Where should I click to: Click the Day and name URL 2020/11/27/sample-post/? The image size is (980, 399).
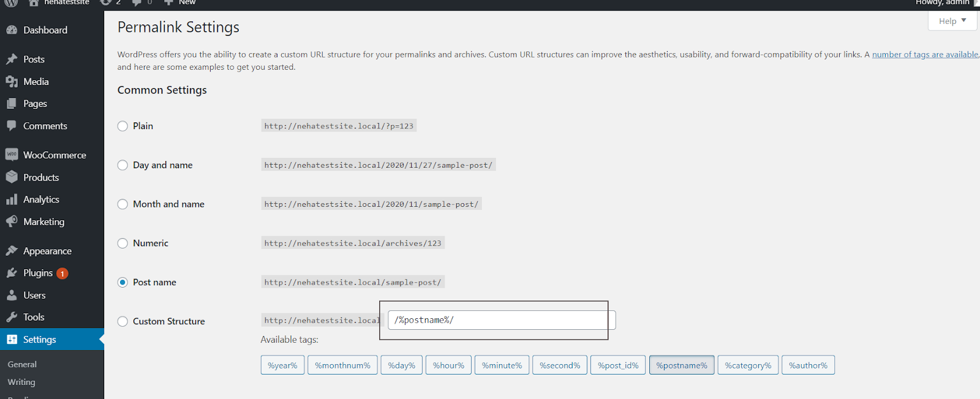tap(379, 165)
